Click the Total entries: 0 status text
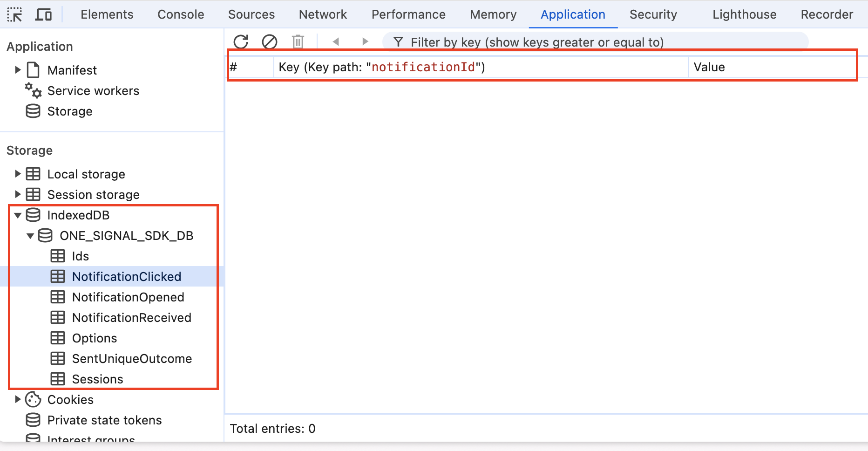This screenshot has height=451, width=868. tap(272, 429)
